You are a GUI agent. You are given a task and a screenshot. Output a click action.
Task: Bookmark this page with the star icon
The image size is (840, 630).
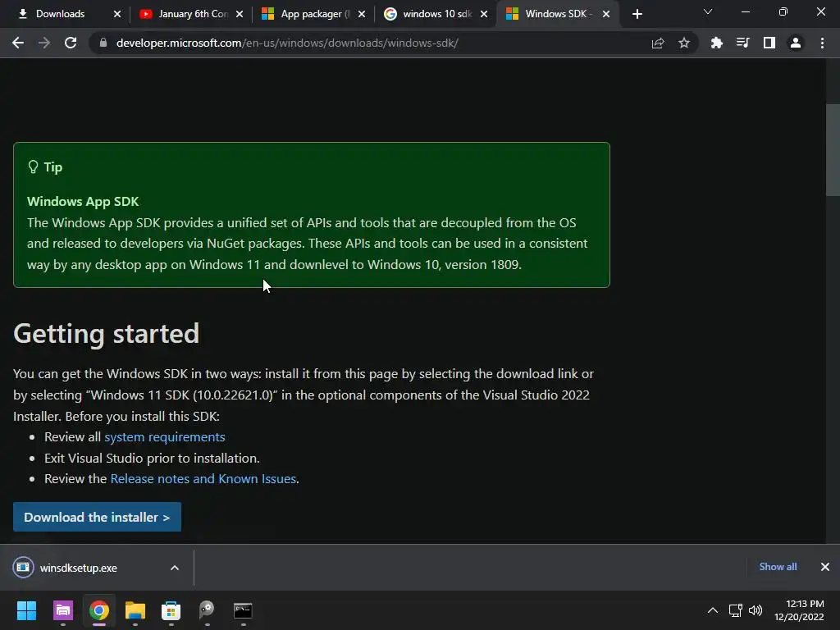pyautogui.click(x=684, y=43)
